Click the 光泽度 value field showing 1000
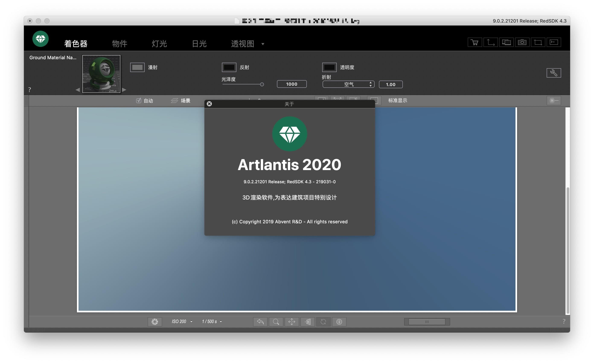This screenshot has height=364, width=594. tap(291, 84)
